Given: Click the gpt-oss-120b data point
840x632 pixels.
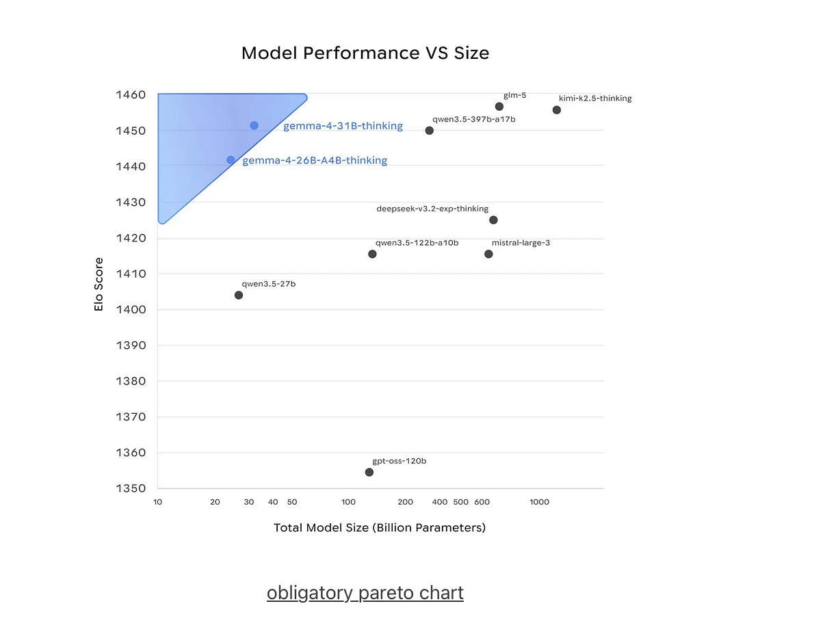Looking at the screenshot, I should [x=369, y=473].
